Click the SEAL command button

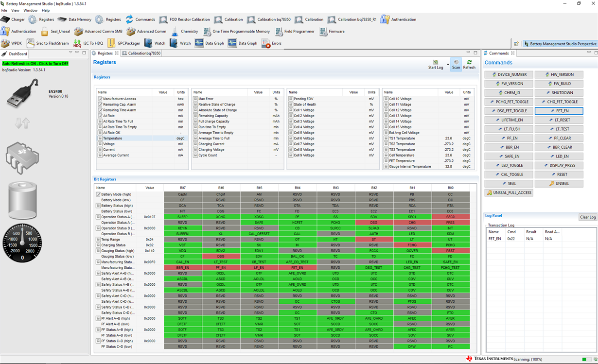click(x=508, y=184)
